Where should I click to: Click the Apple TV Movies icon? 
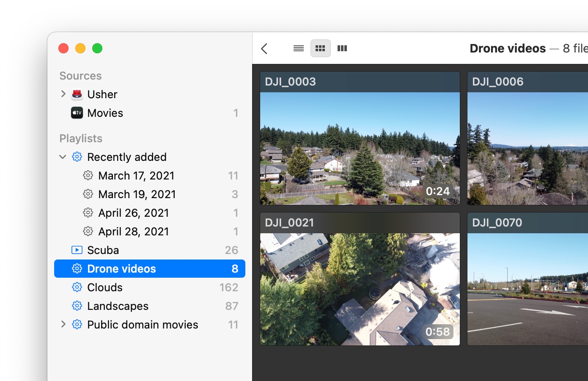pyautogui.click(x=77, y=113)
